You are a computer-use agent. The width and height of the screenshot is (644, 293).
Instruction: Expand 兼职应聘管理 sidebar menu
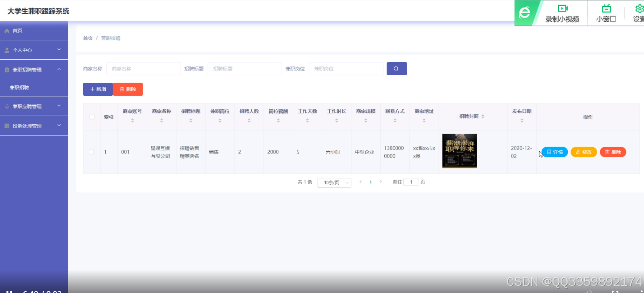34,106
